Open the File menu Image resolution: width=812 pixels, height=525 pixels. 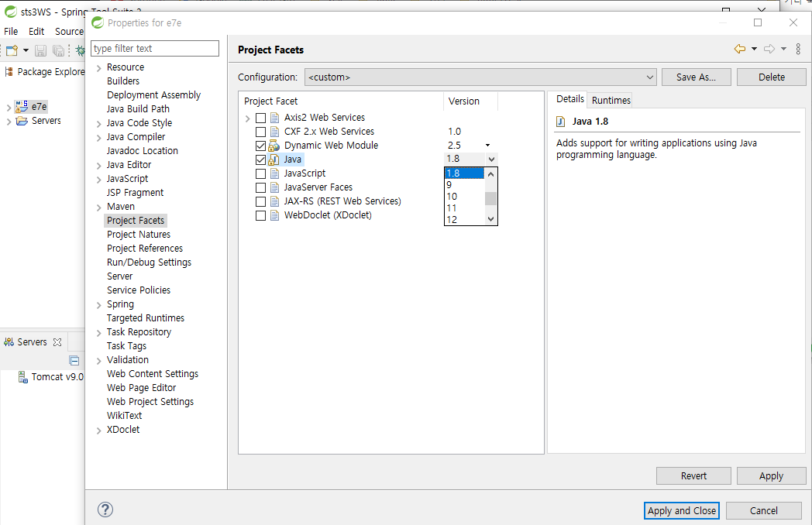[x=11, y=32]
